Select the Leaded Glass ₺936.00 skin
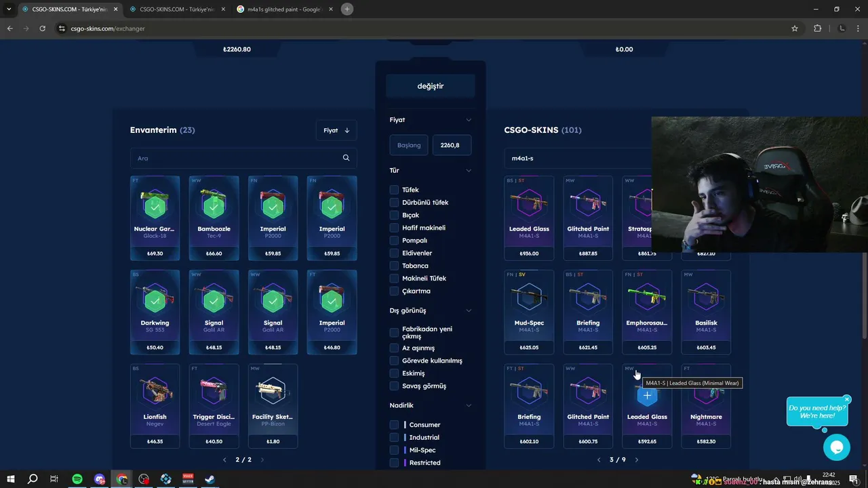This screenshot has width=868, height=488. click(x=529, y=218)
